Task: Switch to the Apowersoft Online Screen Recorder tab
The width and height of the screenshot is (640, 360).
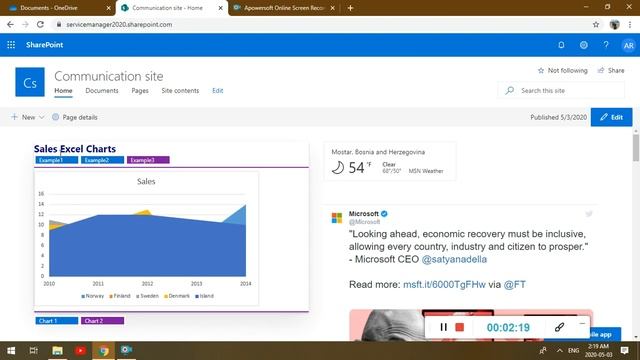Action: point(284,8)
